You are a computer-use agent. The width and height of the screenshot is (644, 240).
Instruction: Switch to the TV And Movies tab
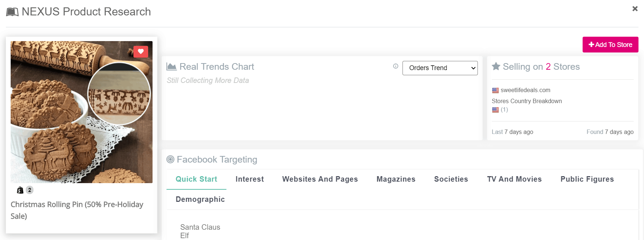(514, 179)
